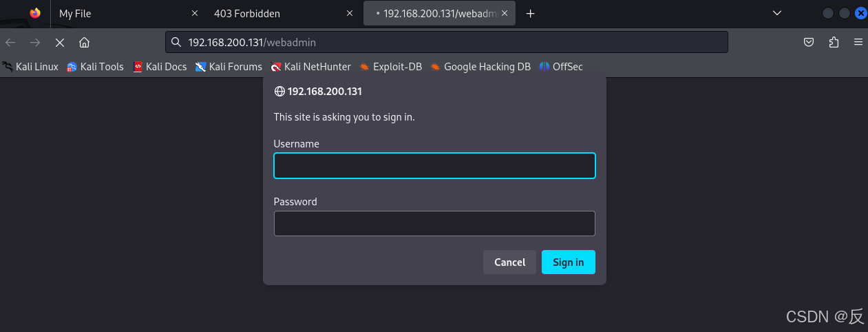
Task: Click the back navigation arrow
Action: pyautogui.click(x=10, y=43)
